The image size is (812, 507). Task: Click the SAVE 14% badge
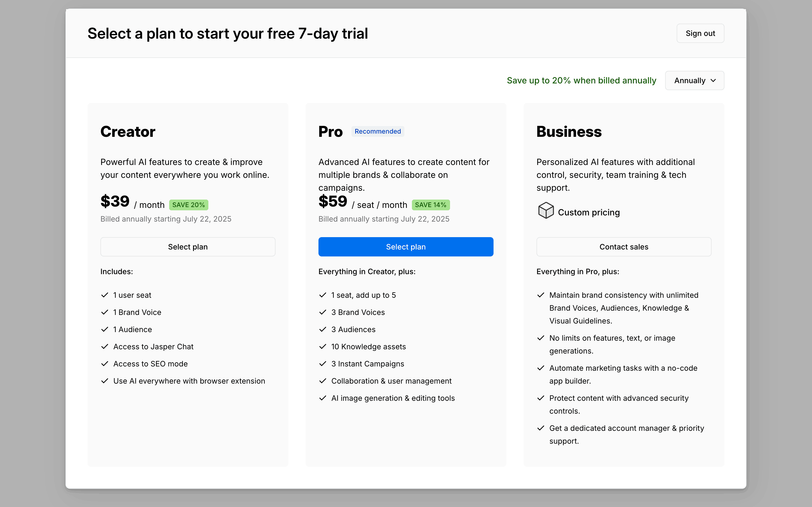(x=430, y=205)
